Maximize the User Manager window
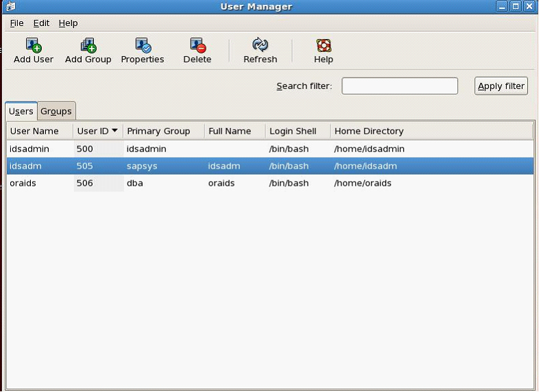Image resolution: width=539 pixels, height=392 pixels. [516, 7]
